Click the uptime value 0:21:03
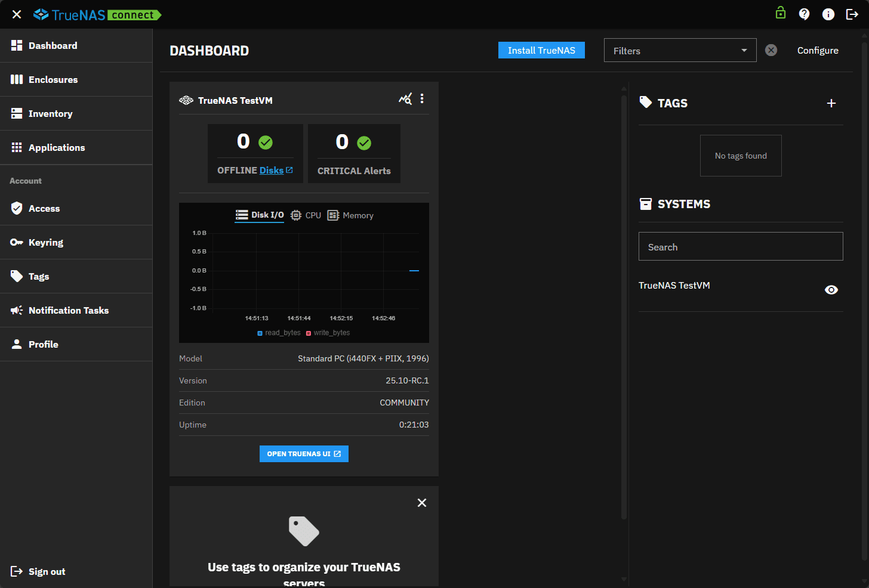869x588 pixels. pyautogui.click(x=414, y=425)
